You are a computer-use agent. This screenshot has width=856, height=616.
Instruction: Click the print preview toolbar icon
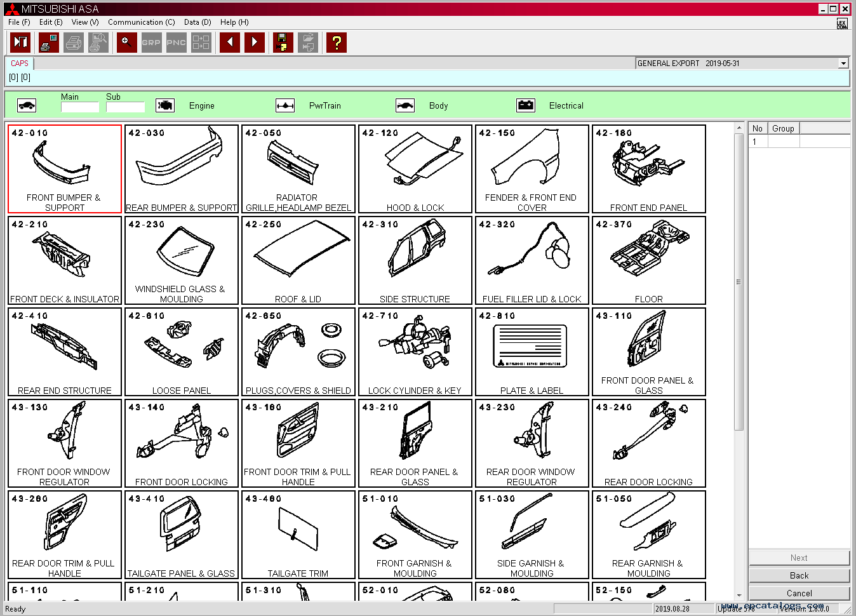[98, 43]
